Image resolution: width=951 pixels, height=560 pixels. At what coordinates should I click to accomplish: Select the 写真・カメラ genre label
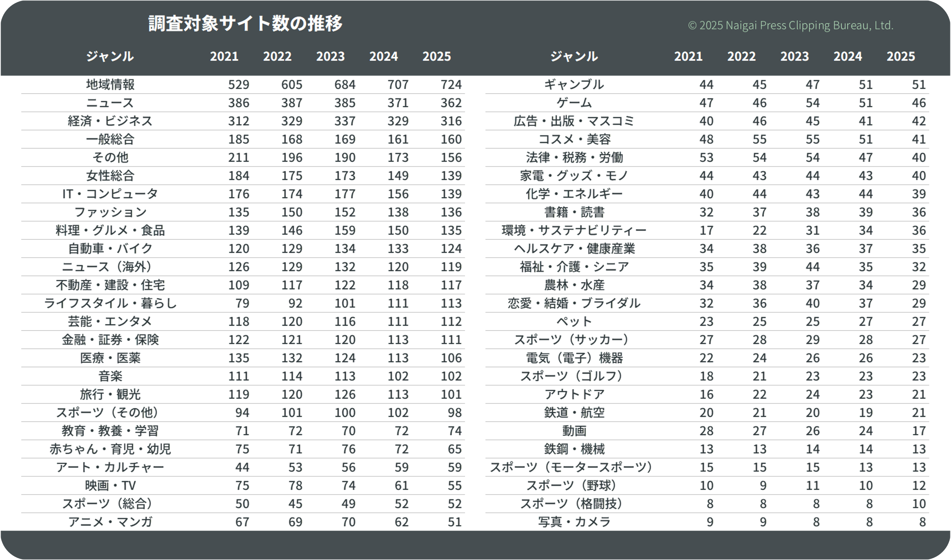click(x=574, y=522)
